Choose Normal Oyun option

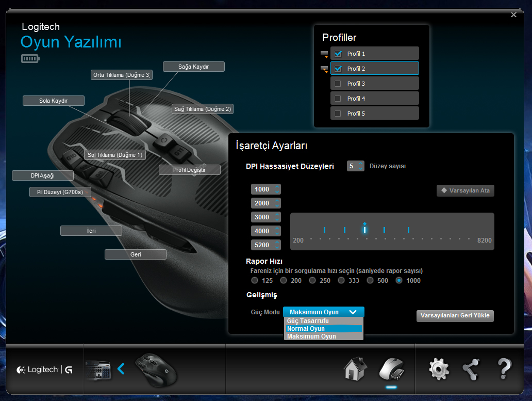click(x=323, y=329)
